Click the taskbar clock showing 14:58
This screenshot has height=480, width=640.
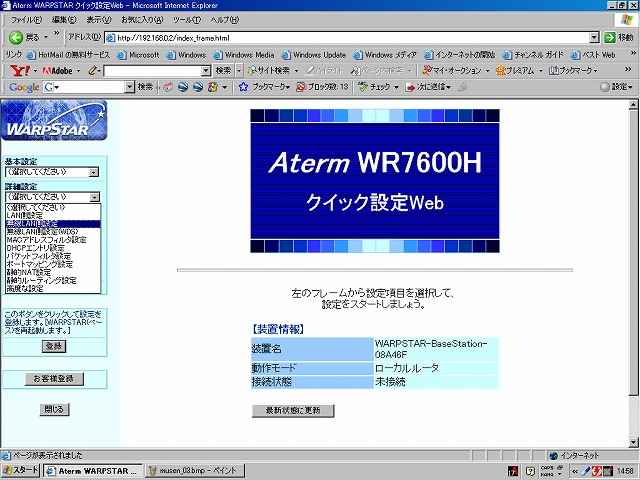pyautogui.click(x=625, y=471)
